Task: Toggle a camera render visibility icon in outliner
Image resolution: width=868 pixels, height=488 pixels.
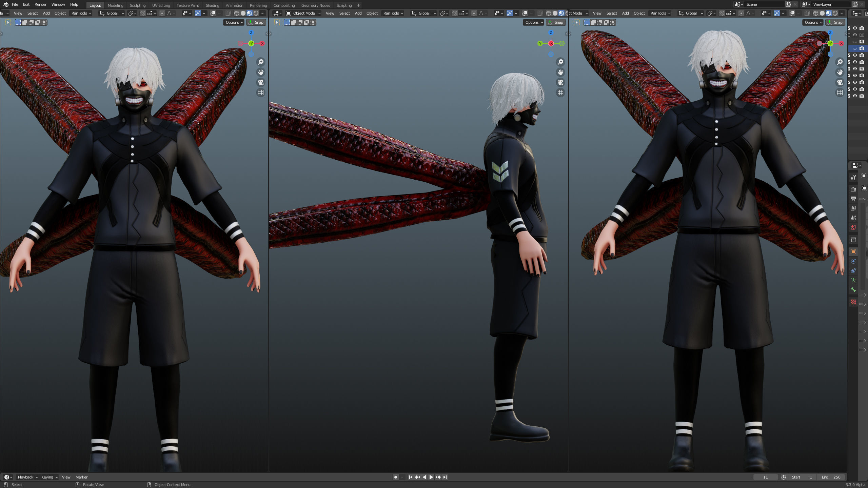Action: 862,28
